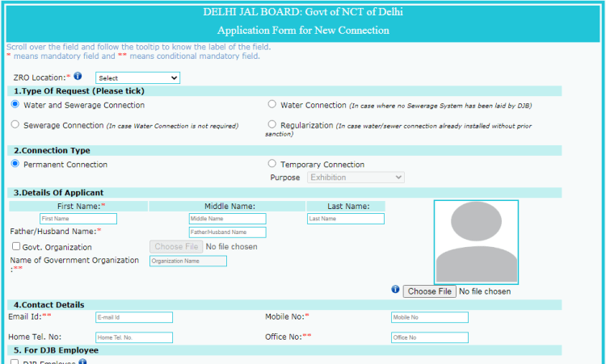This screenshot has width=606, height=364.
Task: Focus the Last Name field
Action: (346, 219)
